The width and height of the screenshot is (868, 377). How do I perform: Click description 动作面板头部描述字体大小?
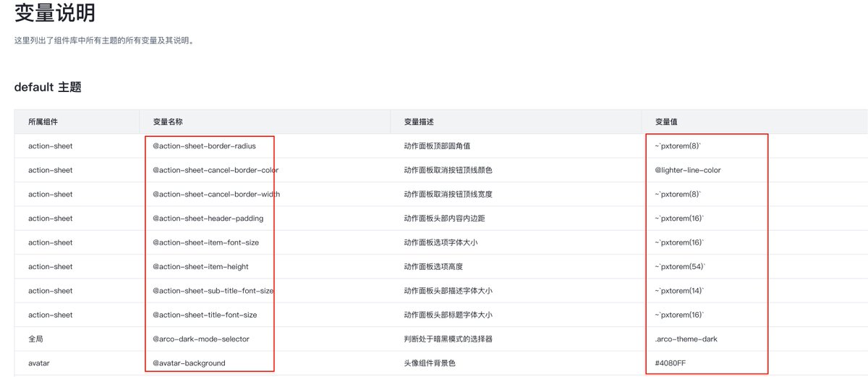tap(448, 291)
